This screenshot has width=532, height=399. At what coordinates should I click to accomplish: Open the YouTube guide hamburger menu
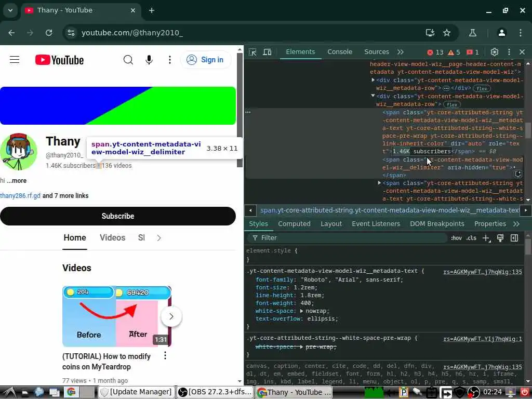(14, 60)
